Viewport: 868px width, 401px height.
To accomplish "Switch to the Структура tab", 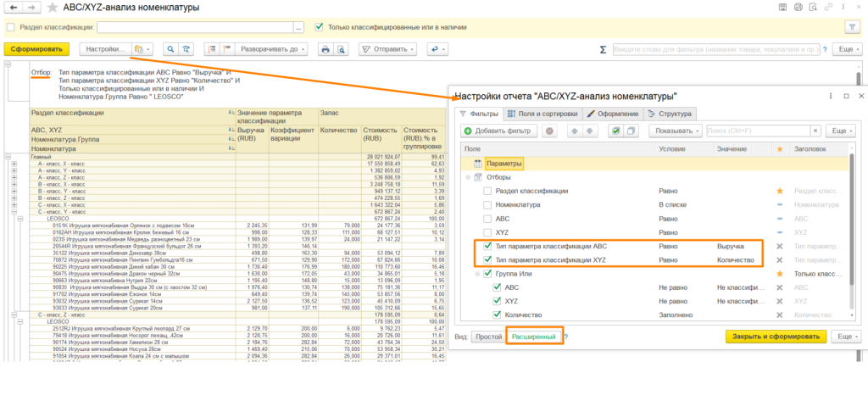I will coord(670,114).
